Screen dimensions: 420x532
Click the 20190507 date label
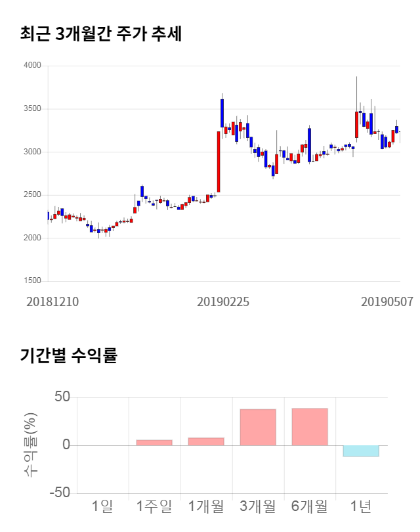tap(387, 302)
